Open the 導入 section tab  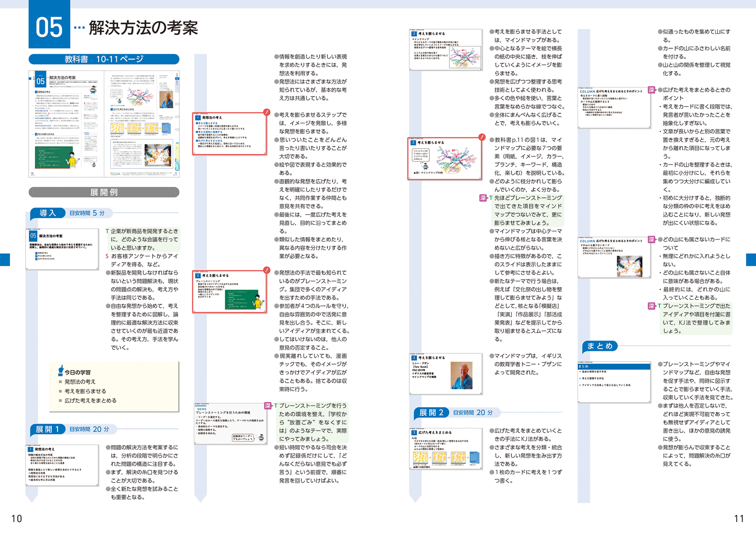(48, 213)
